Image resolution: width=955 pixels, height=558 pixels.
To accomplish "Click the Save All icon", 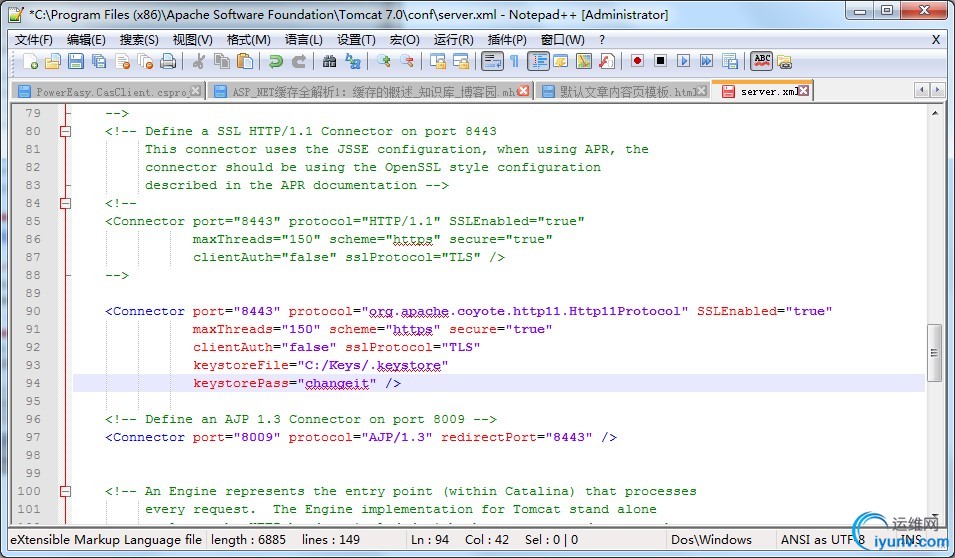I will tap(99, 61).
